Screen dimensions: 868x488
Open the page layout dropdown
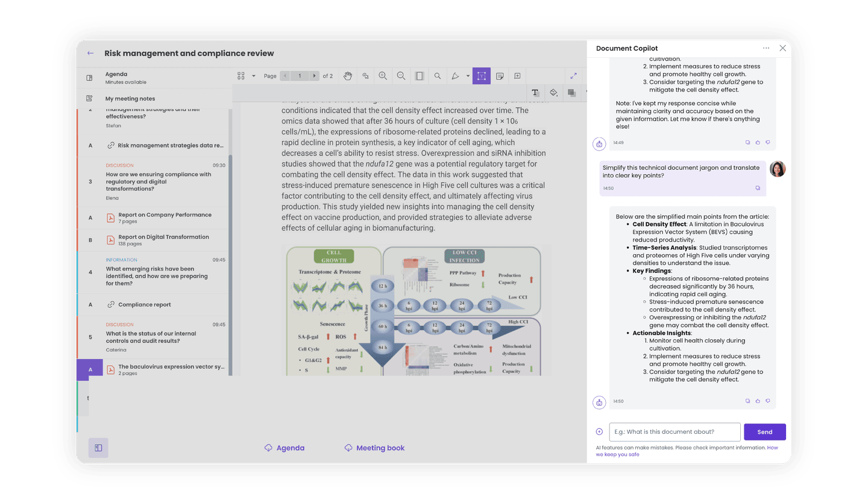[x=252, y=76]
